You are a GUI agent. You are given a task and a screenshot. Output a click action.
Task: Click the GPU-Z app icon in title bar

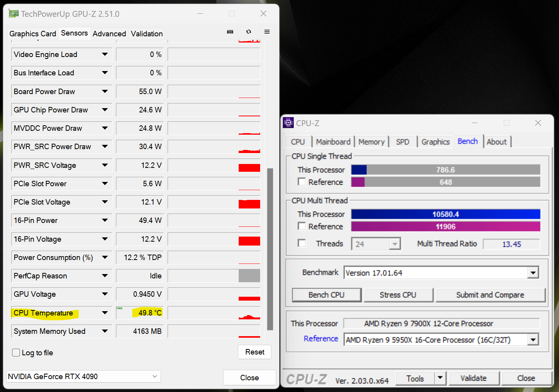tap(14, 14)
